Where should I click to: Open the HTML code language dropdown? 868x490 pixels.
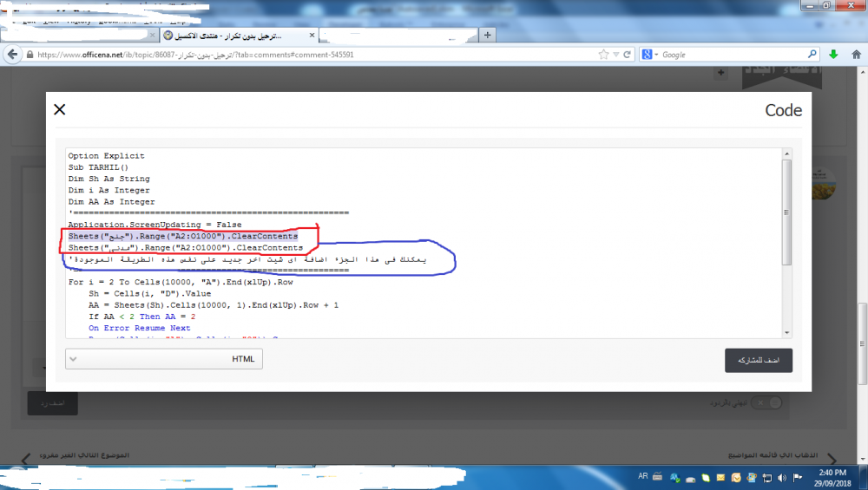[x=164, y=359]
